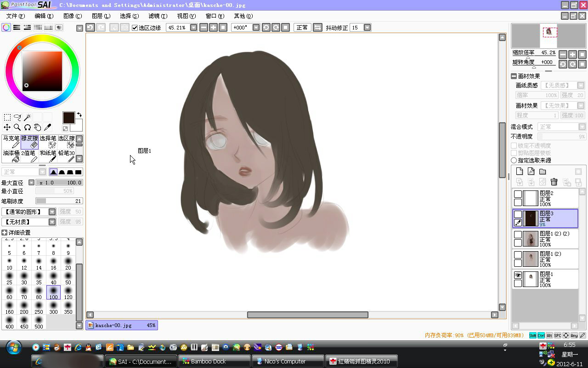Open the 【通常的圆形】 brush shape dropdown

click(x=52, y=212)
